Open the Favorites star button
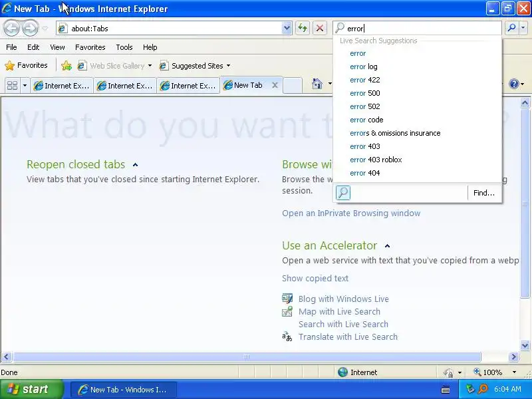Screen dimensions: 532x399 26,65
